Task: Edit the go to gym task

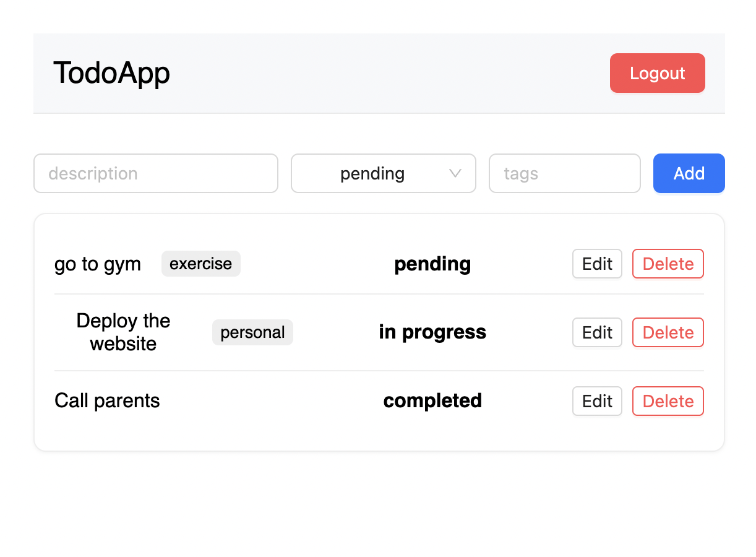Action: [x=597, y=264]
